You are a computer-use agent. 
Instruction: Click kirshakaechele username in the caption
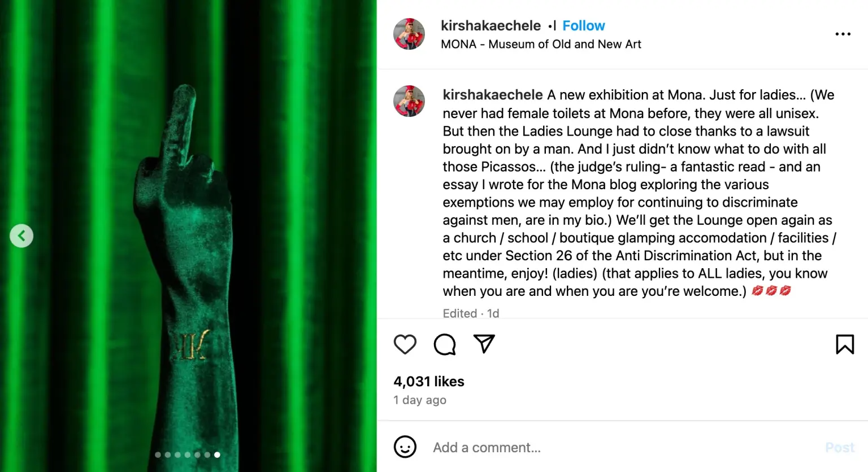(x=492, y=95)
